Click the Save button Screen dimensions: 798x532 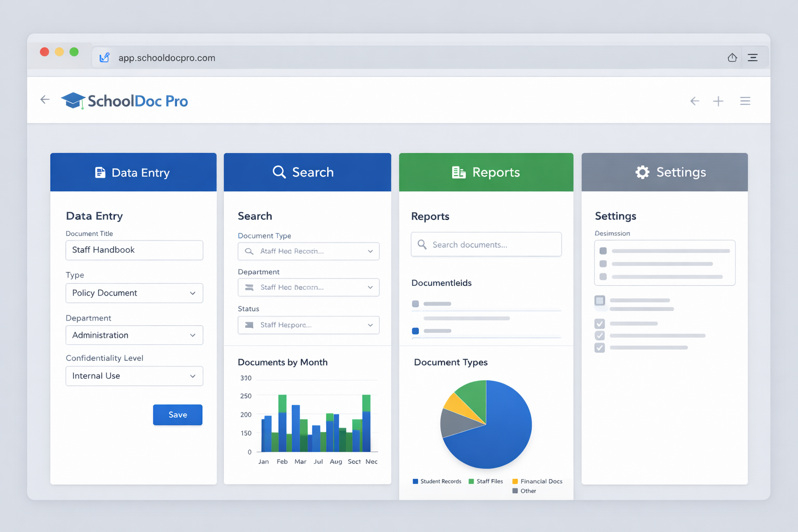pos(178,415)
